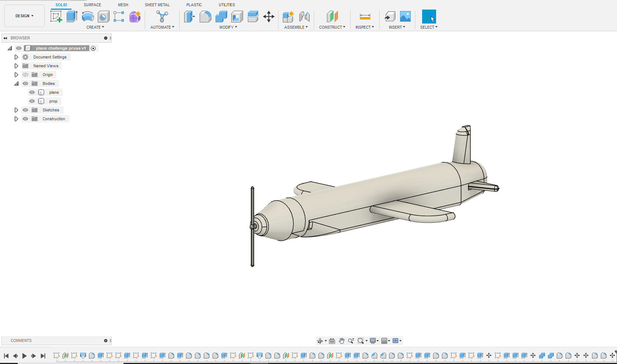
Task: Open the DESIGN workspace dropdown
Action: [x=24, y=16]
